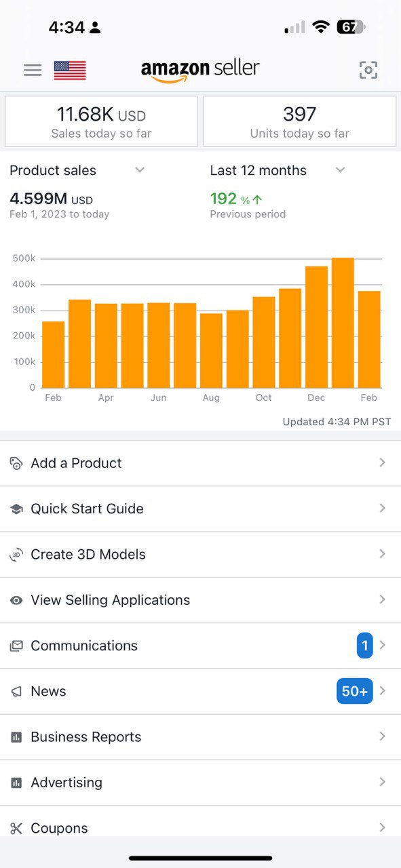Viewport: 401px width, 868px height.
Task: Open the hamburger menu
Action: 33,70
